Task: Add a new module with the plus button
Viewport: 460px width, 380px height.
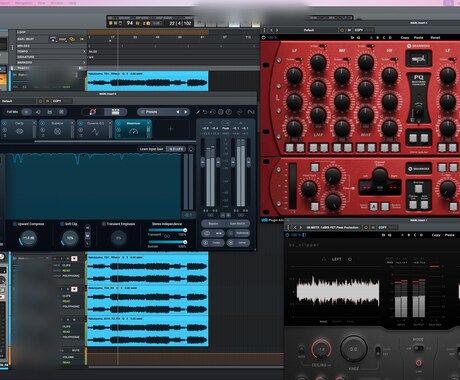Action: pos(170,129)
